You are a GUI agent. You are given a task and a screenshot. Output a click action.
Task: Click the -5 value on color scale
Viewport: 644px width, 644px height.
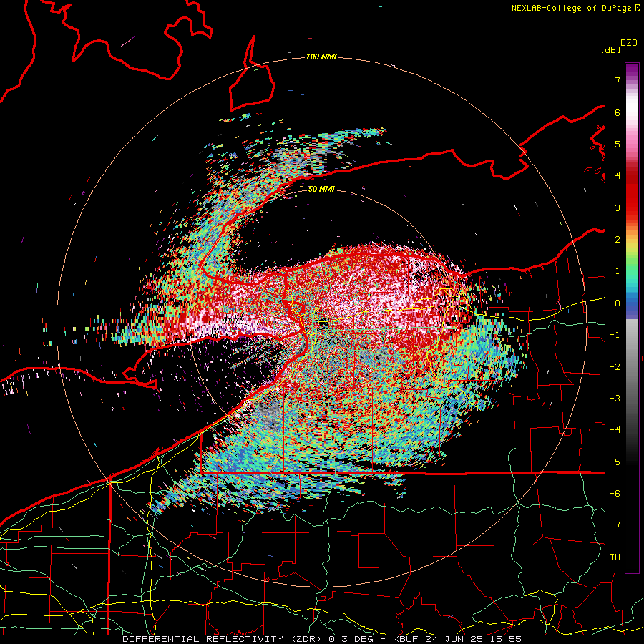[615, 462]
